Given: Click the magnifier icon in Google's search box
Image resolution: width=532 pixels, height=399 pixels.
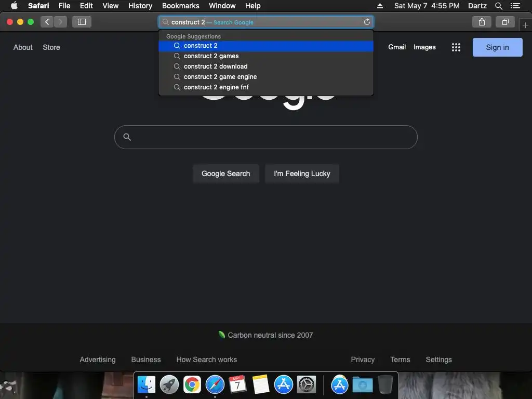Looking at the screenshot, I should pyautogui.click(x=127, y=137).
